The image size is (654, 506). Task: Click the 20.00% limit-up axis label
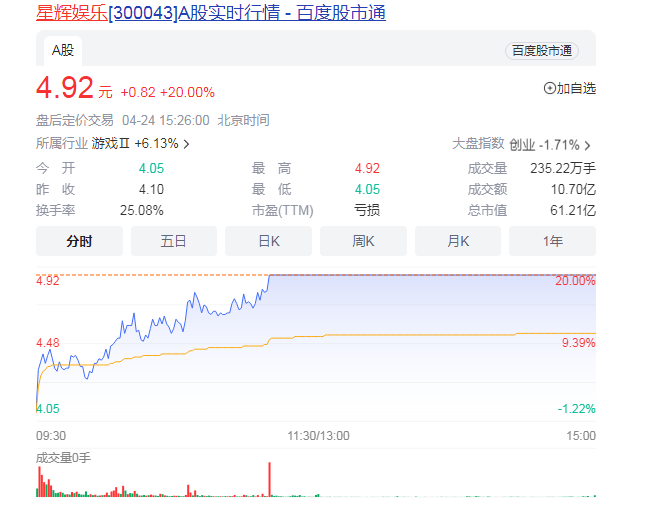pyautogui.click(x=575, y=281)
